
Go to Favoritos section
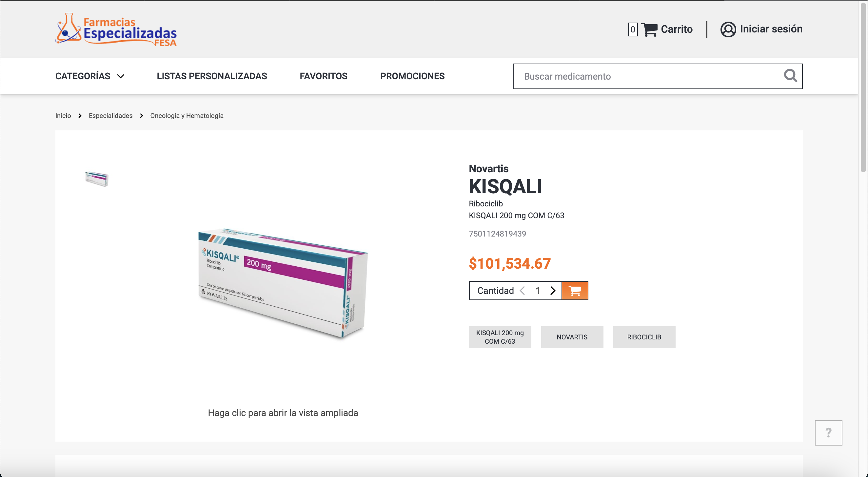(x=324, y=76)
